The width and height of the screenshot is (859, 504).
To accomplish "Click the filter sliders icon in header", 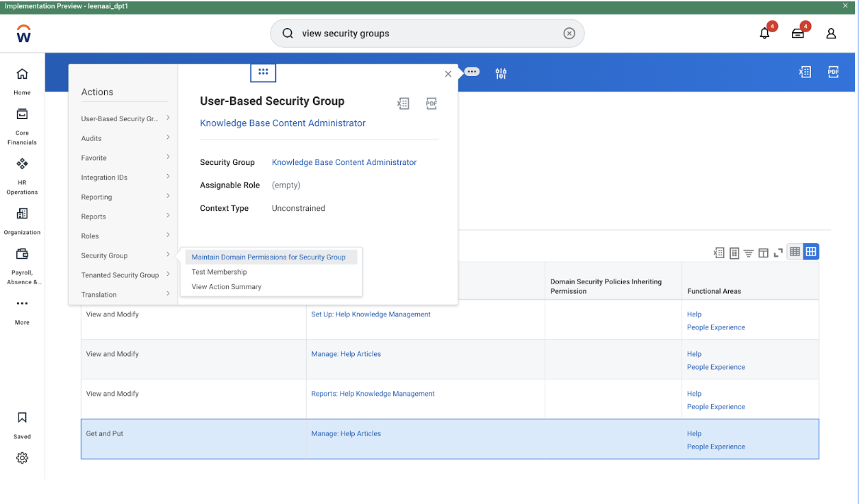I will [501, 73].
